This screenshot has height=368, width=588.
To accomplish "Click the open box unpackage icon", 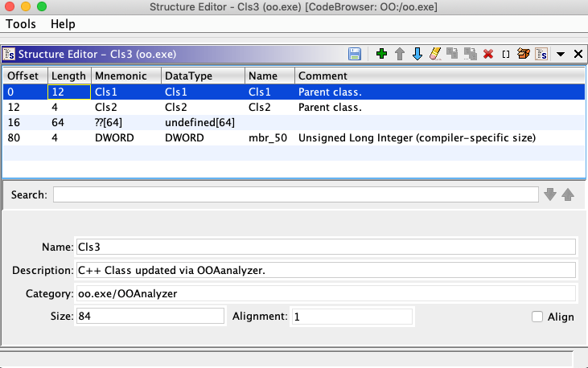I will tap(524, 54).
